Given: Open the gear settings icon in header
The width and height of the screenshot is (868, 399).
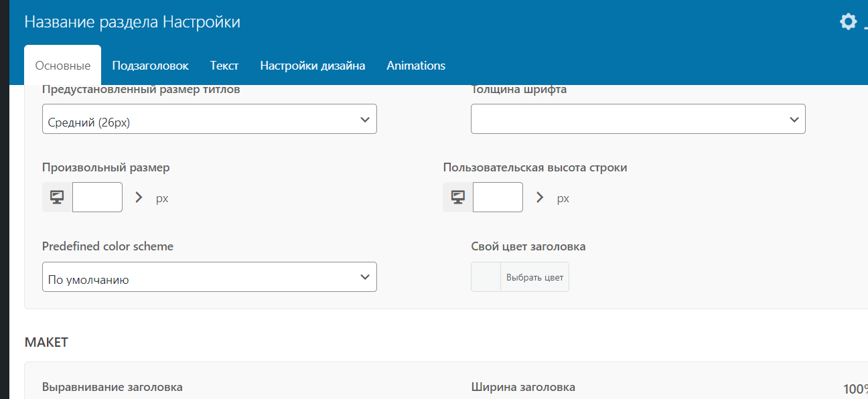Looking at the screenshot, I should click(848, 21).
